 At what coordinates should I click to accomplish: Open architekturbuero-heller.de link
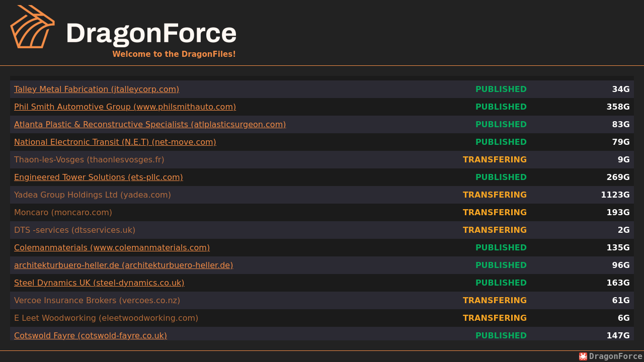[124, 265]
